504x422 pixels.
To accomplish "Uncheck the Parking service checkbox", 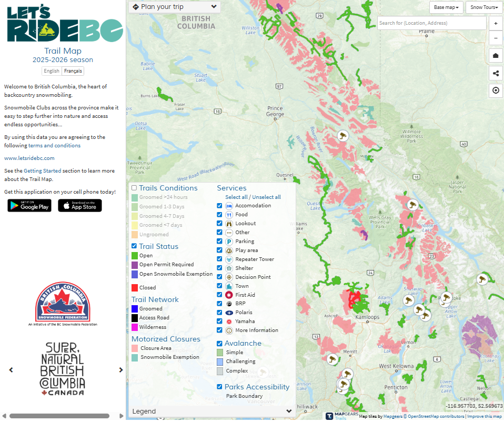I will tap(219, 242).
